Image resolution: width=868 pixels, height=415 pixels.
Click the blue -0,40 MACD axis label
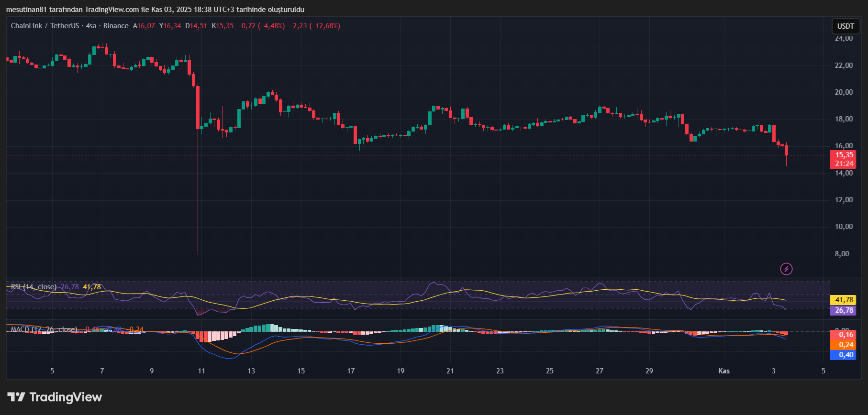(844, 355)
